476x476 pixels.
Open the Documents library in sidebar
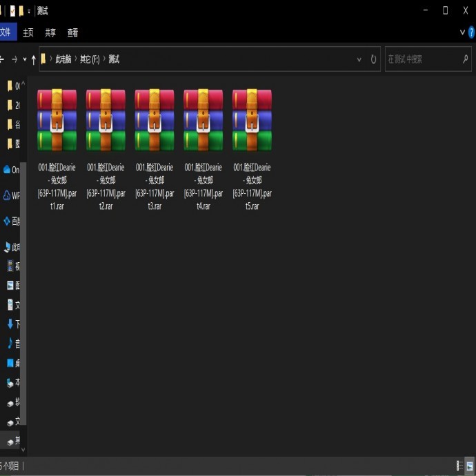tap(13, 304)
